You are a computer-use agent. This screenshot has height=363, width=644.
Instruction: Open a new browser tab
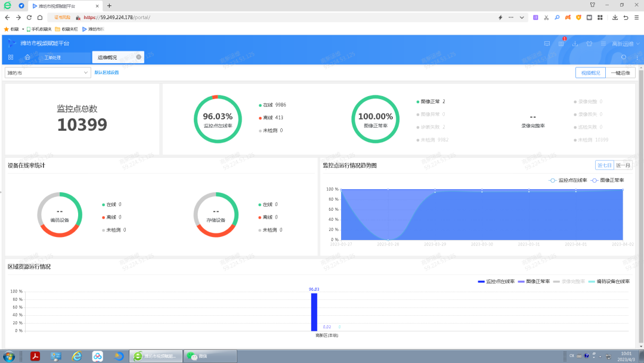tap(109, 6)
